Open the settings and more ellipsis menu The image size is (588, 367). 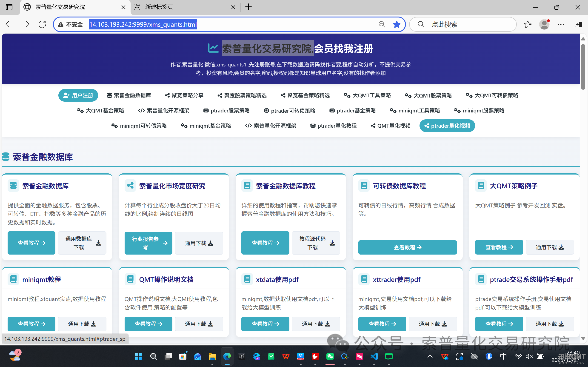click(561, 24)
